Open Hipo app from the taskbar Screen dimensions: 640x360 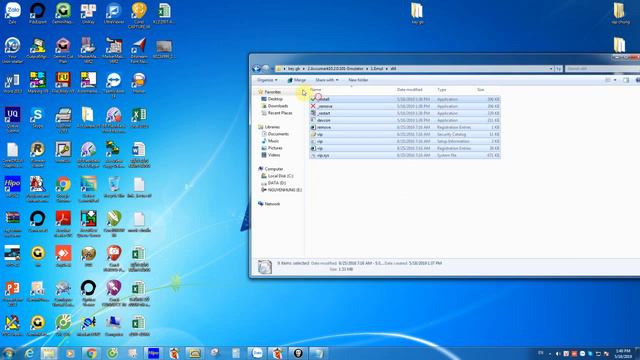(x=153, y=353)
